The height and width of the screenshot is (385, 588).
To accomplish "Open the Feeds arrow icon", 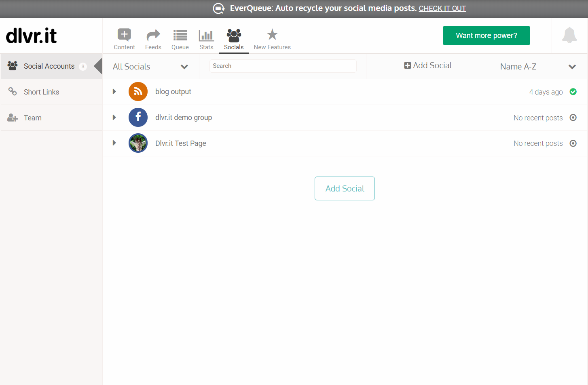I will (153, 35).
